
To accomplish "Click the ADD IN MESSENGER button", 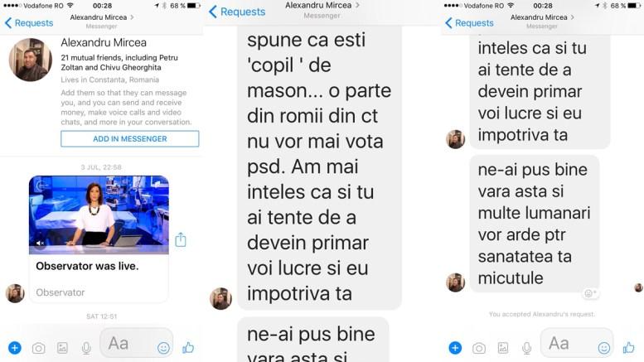I will pos(130,138).
